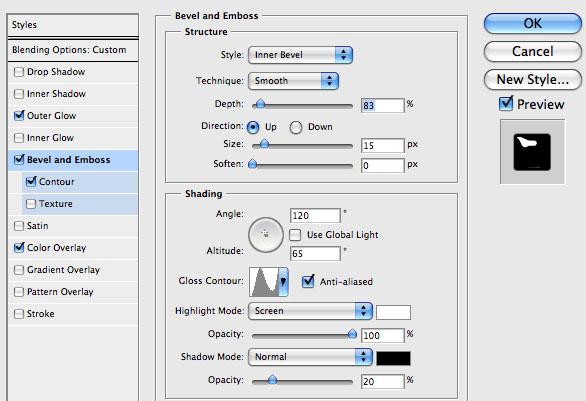This screenshot has height=401, width=586.
Task: Click the Depth slider handle
Action: [x=260, y=104]
